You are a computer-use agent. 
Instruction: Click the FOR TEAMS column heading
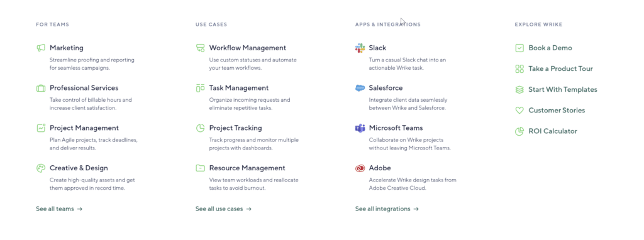(53, 25)
